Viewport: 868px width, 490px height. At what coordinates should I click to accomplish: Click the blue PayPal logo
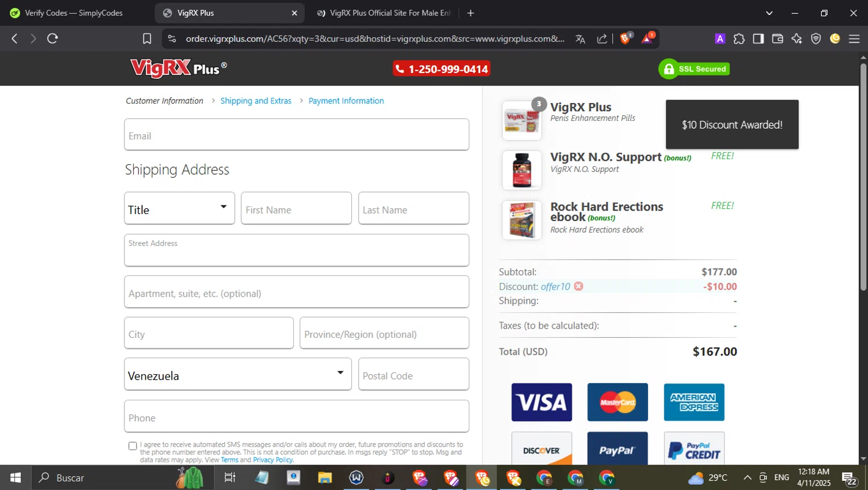coord(617,448)
